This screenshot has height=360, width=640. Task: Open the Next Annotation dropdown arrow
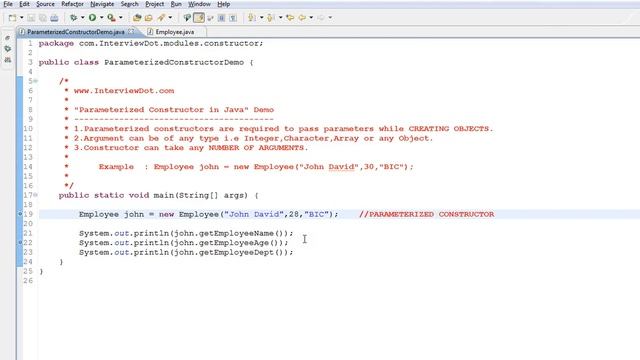[261, 18]
